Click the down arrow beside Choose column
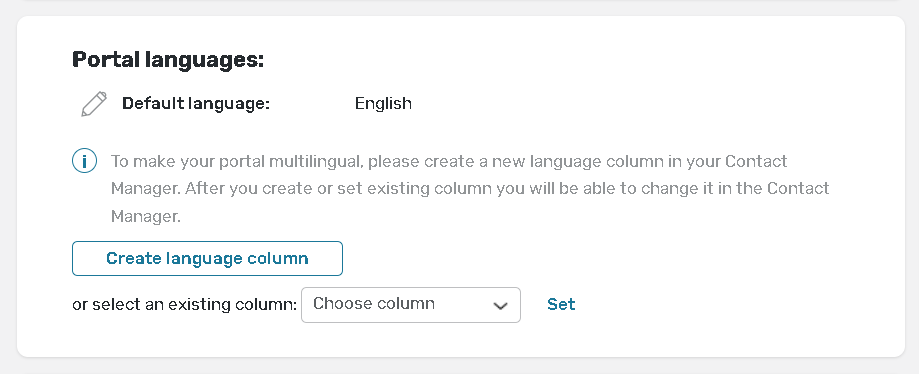The image size is (919, 374). tap(500, 305)
